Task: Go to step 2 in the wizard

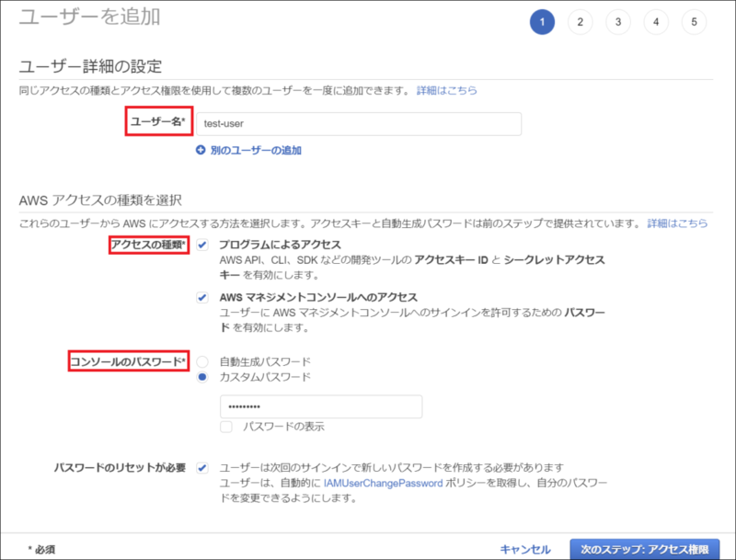Action: coord(581,22)
